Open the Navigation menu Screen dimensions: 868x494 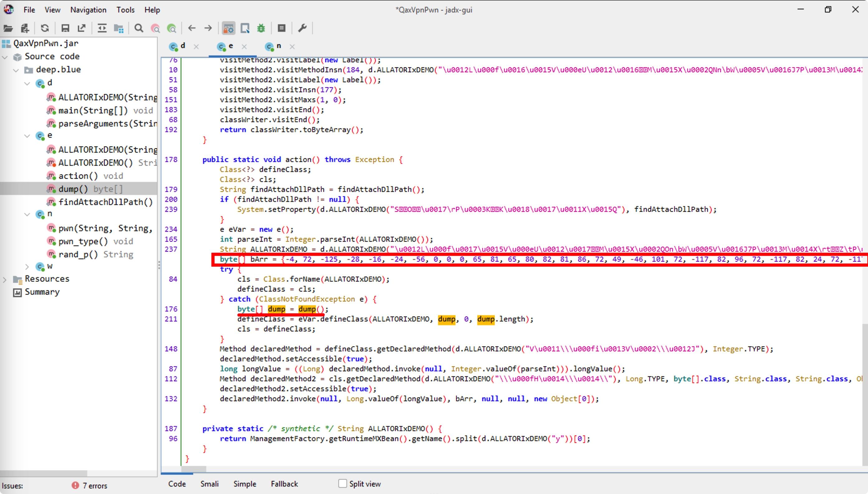tap(88, 10)
